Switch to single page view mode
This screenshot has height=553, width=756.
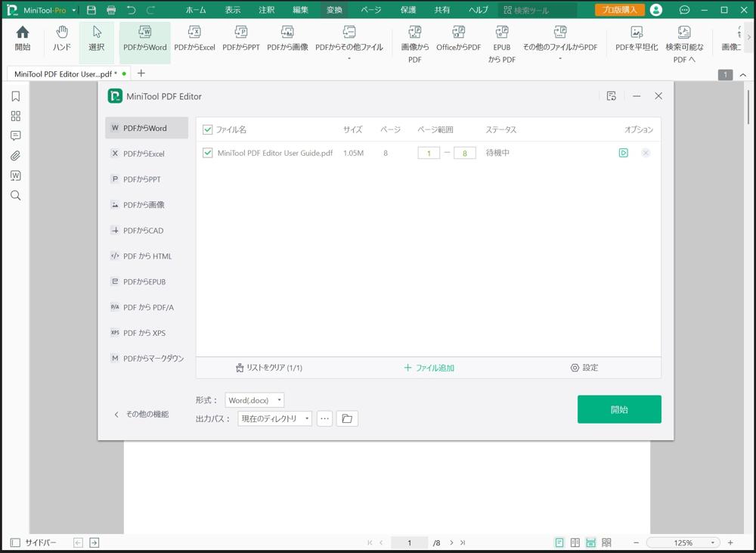coord(559,543)
